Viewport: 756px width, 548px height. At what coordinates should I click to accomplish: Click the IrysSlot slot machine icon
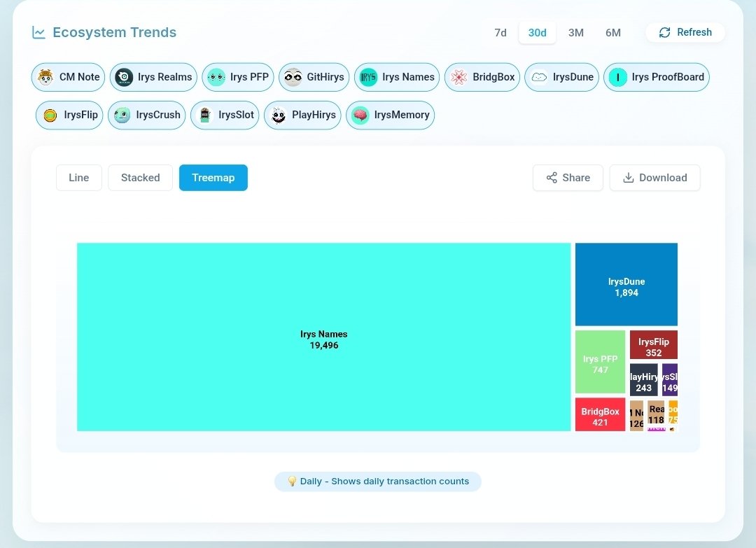[205, 115]
